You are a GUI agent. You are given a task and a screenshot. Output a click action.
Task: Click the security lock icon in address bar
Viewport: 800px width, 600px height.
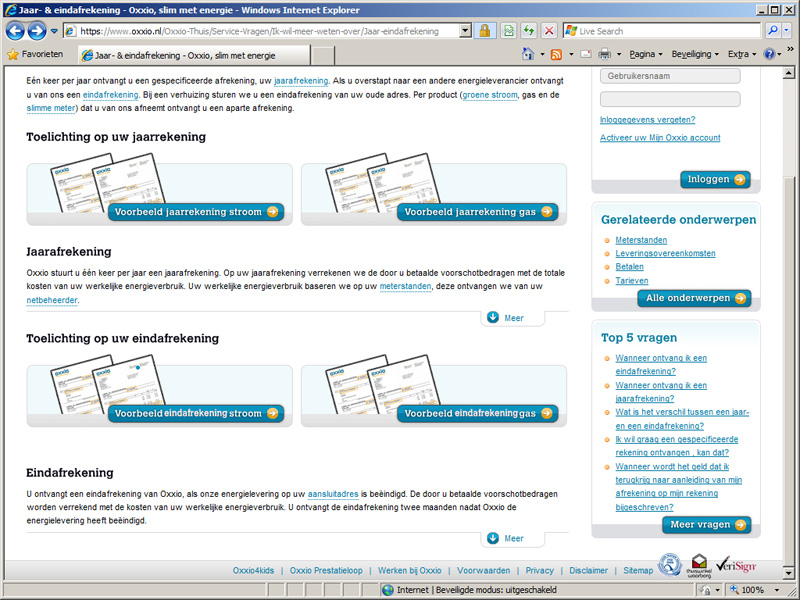point(485,31)
